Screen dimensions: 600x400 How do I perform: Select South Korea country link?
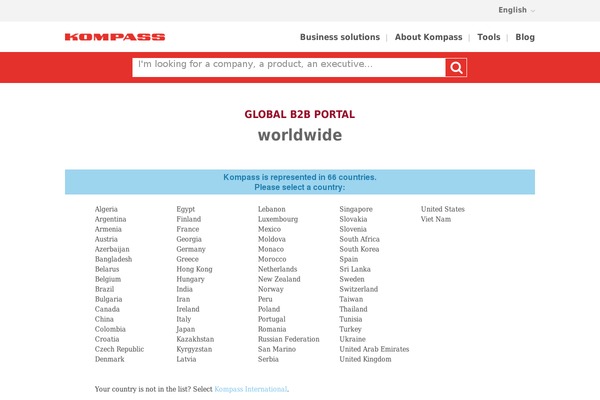[x=359, y=249]
